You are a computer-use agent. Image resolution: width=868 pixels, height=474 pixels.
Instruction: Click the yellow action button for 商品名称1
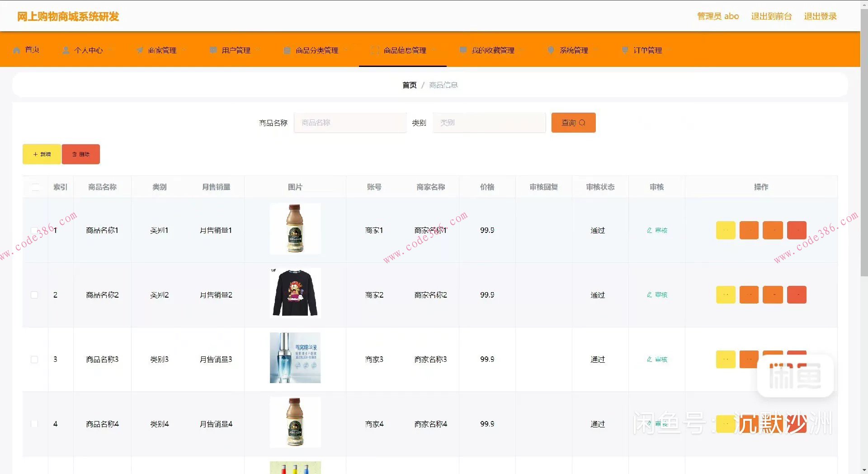point(725,230)
